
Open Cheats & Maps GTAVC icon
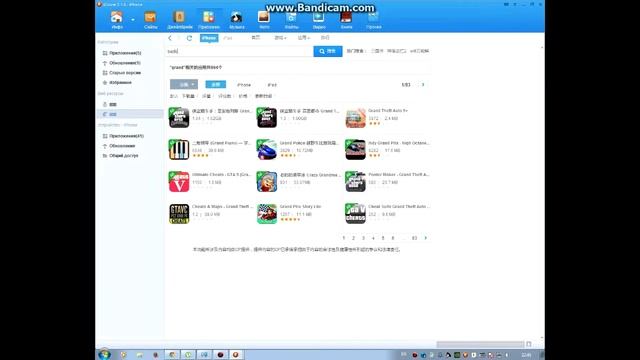click(x=179, y=213)
